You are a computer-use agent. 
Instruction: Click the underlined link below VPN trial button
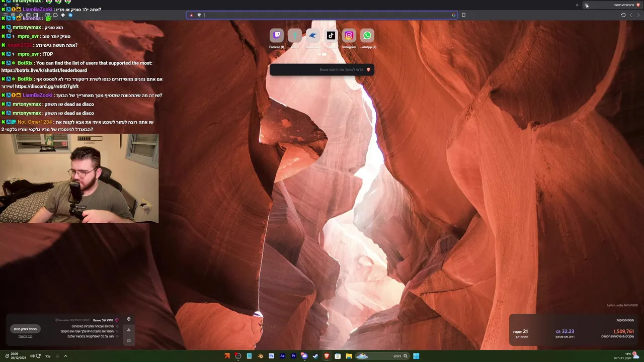(25, 336)
